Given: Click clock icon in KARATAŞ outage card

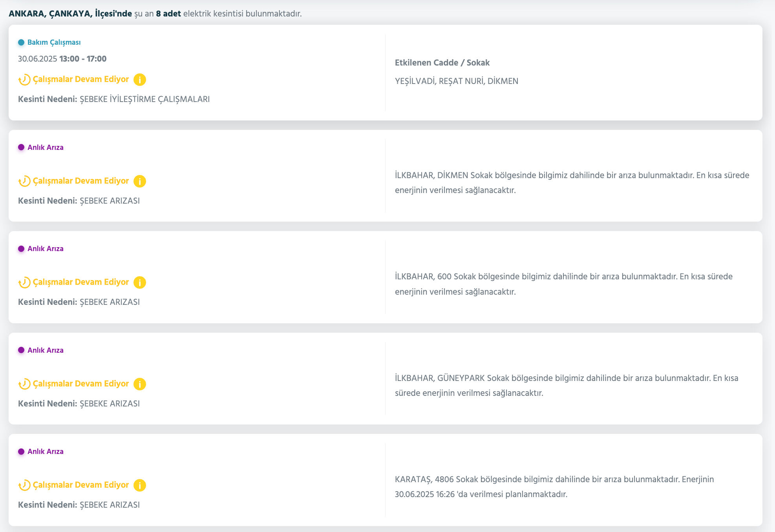Looking at the screenshot, I should (24, 485).
